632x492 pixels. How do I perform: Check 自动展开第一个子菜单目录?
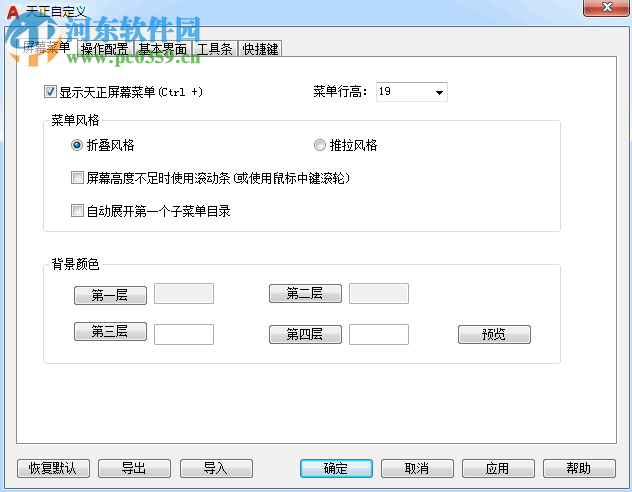77,211
